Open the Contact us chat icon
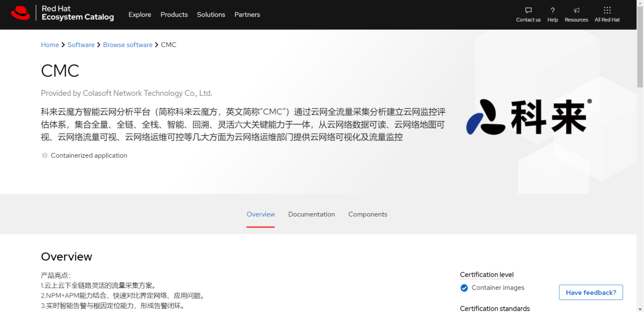644x312 pixels. (x=528, y=10)
